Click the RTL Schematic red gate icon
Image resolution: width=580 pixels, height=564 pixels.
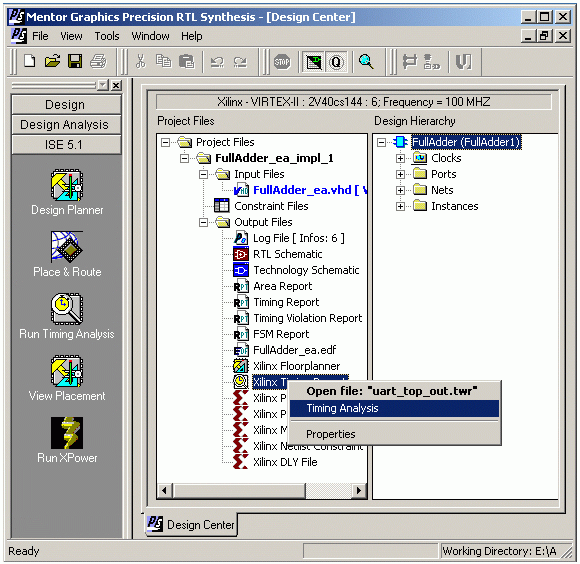click(241, 254)
